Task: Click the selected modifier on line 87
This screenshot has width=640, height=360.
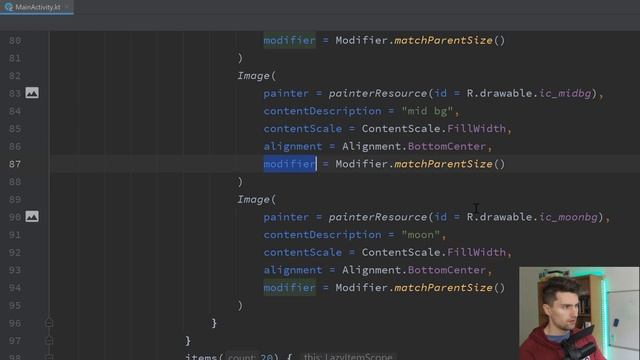Action: tap(289, 164)
